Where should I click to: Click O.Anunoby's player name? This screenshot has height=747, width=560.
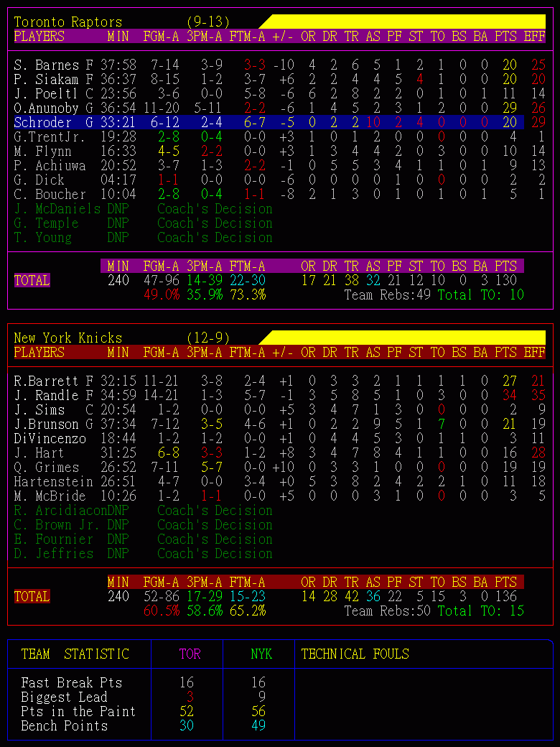pyautogui.click(x=46, y=108)
